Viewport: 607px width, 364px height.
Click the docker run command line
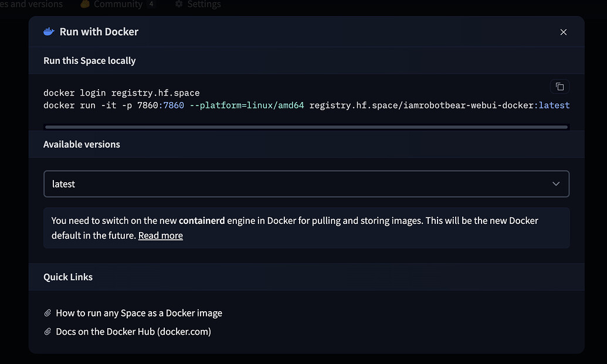coord(306,106)
